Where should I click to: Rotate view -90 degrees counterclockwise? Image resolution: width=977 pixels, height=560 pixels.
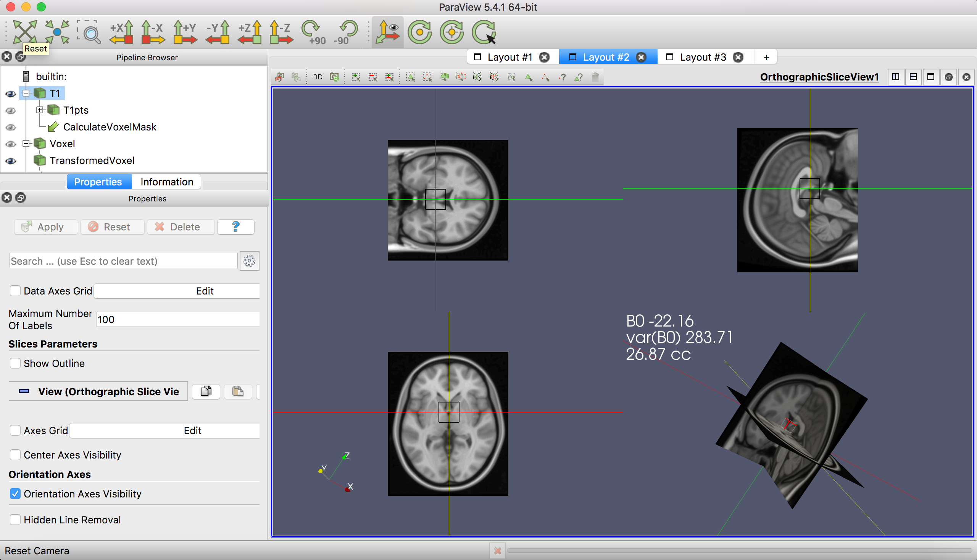[x=345, y=32]
